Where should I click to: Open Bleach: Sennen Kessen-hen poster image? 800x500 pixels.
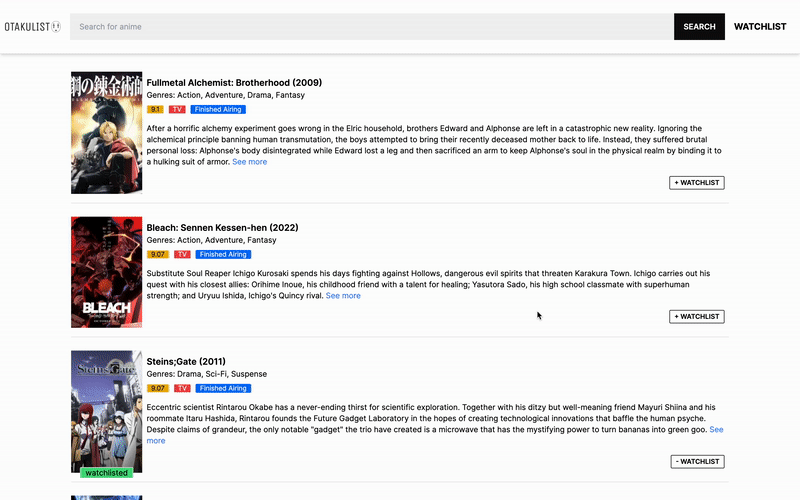107,272
